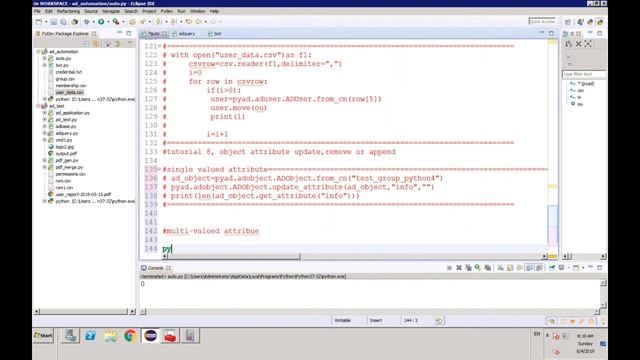The height and width of the screenshot is (360, 640).
Task: Click Open Console icon
Action: (x=576, y=268)
